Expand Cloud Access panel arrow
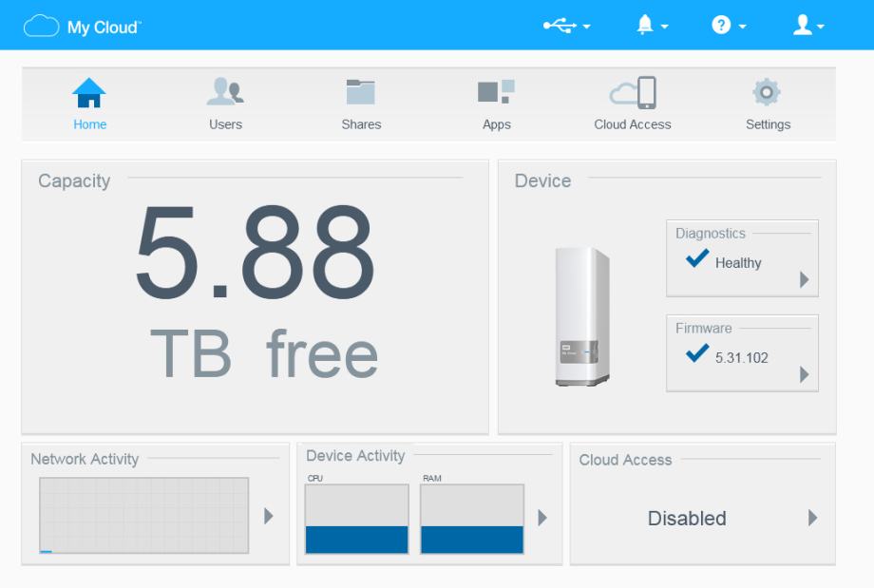The image size is (874, 588). [x=812, y=518]
